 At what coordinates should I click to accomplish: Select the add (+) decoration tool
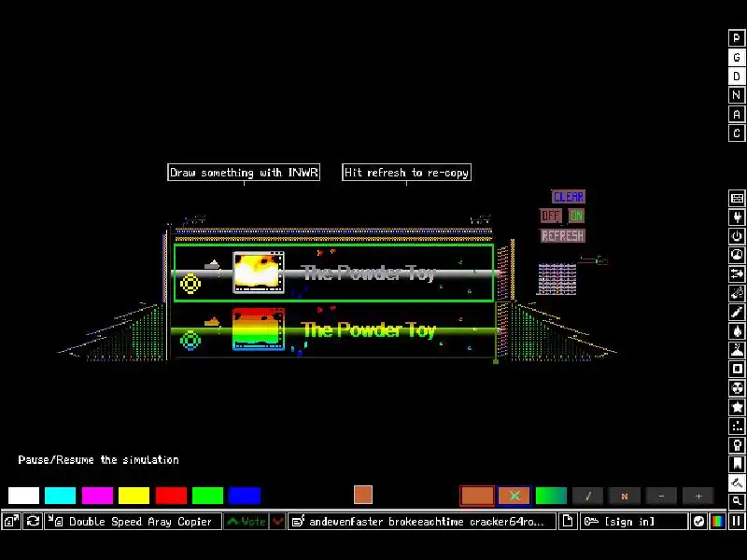[698, 496]
